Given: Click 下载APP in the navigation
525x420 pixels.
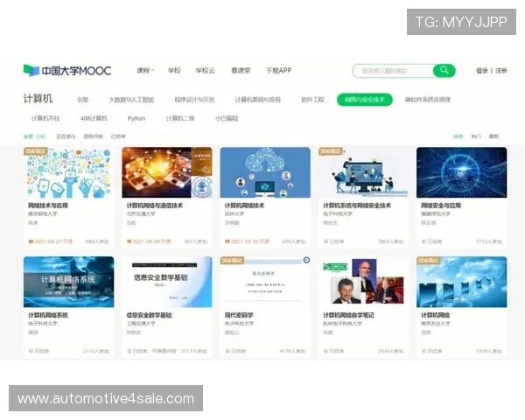Looking at the screenshot, I should click(x=278, y=70).
